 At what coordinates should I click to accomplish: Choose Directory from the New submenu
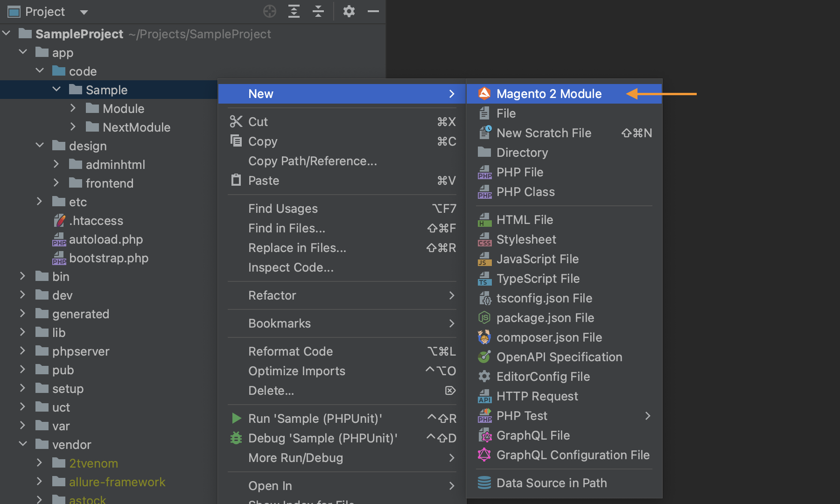(564, 153)
